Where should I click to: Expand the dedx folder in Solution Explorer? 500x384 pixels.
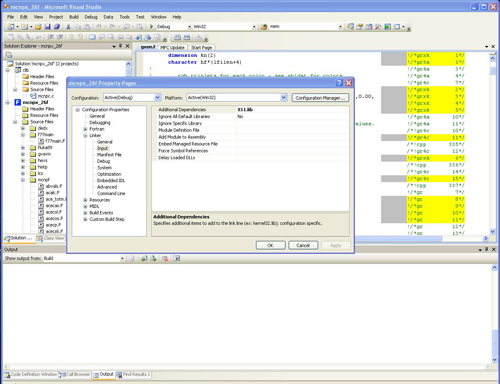tap(23, 128)
